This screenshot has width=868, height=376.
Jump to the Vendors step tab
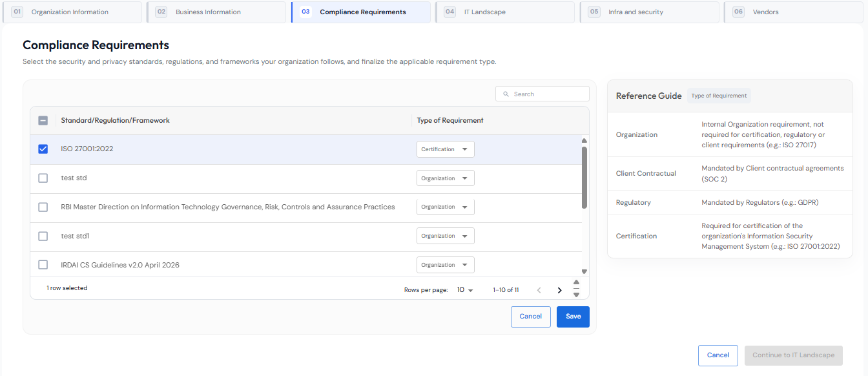(x=794, y=12)
